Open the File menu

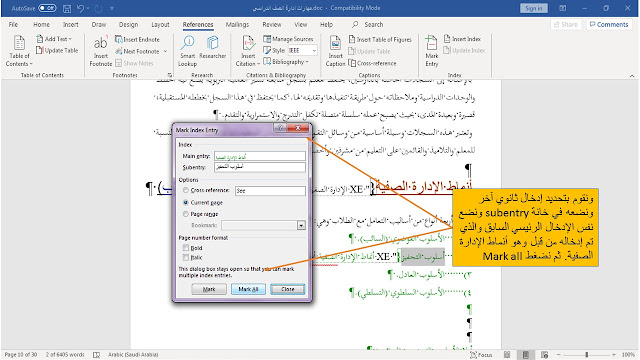coord(13,24)
